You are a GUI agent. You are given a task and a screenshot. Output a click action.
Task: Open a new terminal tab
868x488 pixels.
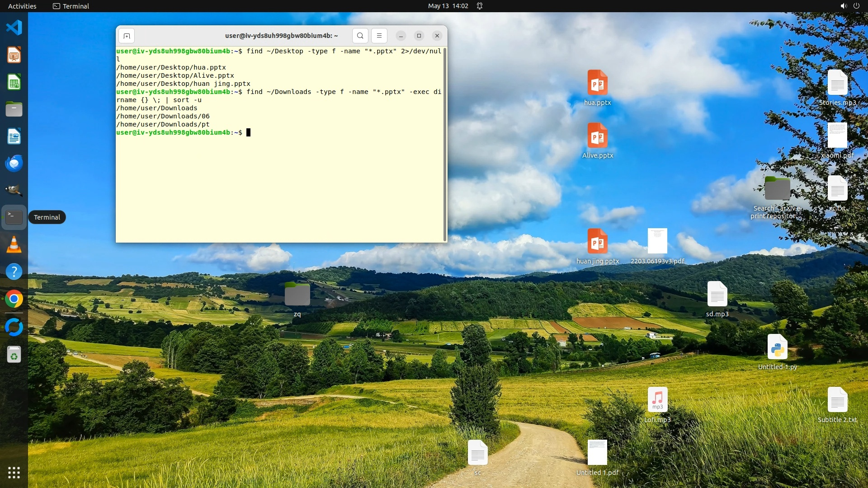[x=127, y=36]
